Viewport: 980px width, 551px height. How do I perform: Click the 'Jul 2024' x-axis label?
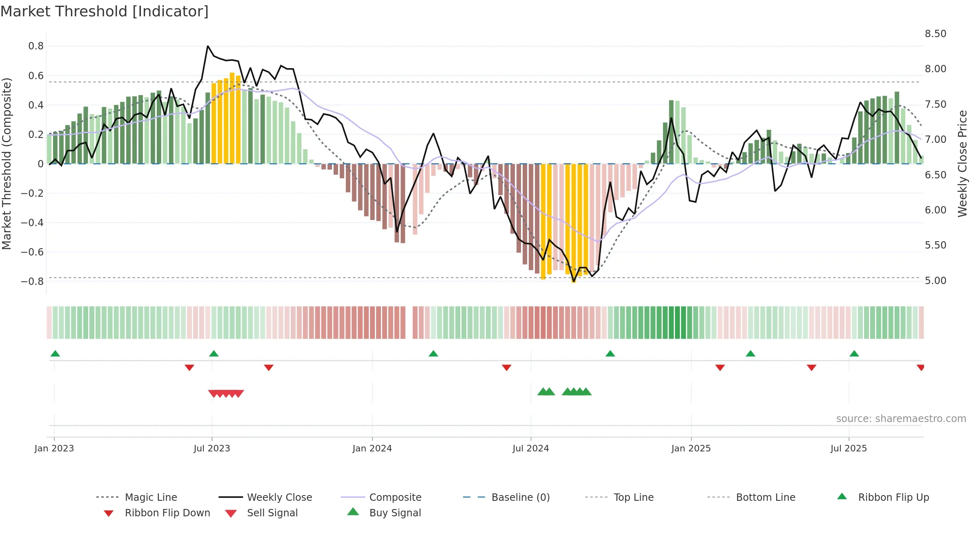point(531,449)
